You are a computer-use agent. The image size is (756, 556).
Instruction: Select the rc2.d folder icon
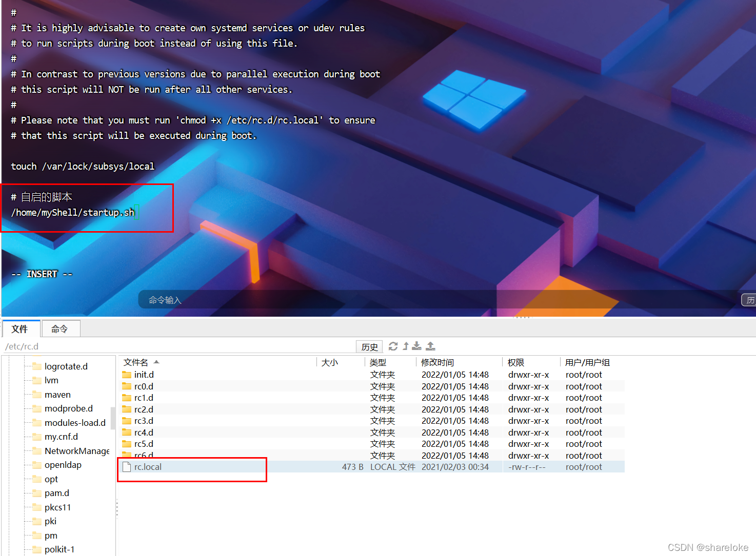[x=127, y=409]
